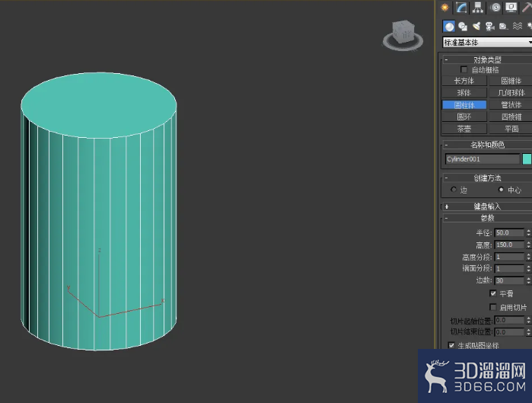Click the 高度 value field

pos(510,245)
